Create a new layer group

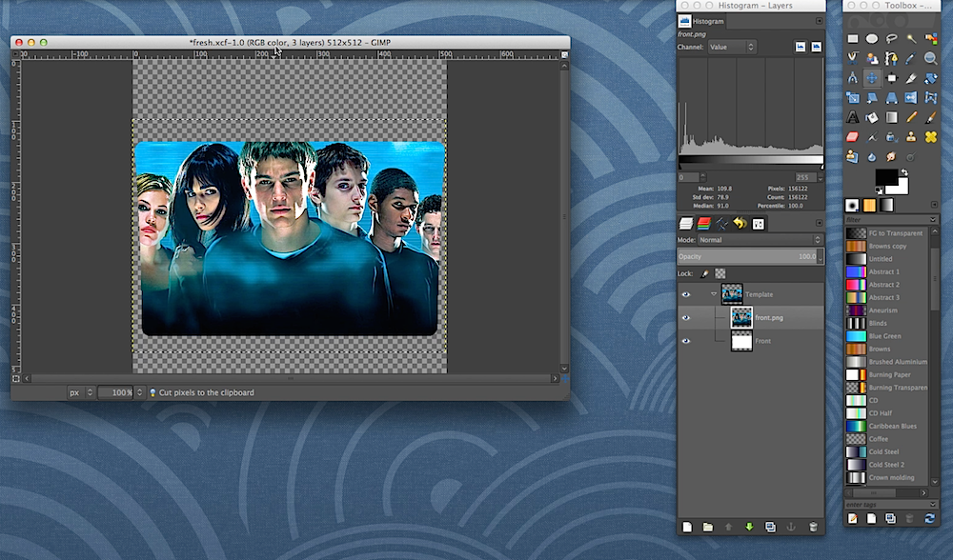[x=708, y=528]
